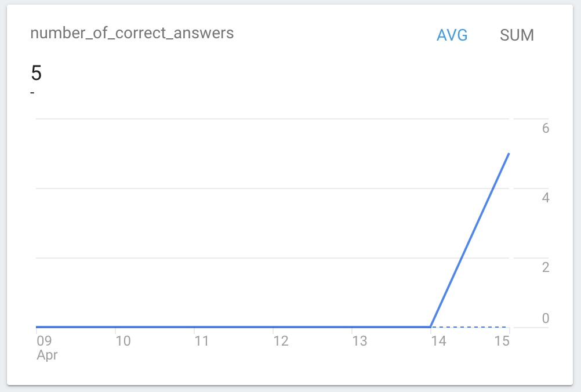
Task: Select the 15 date label on x-axis
Action: [x=502, y=341]
